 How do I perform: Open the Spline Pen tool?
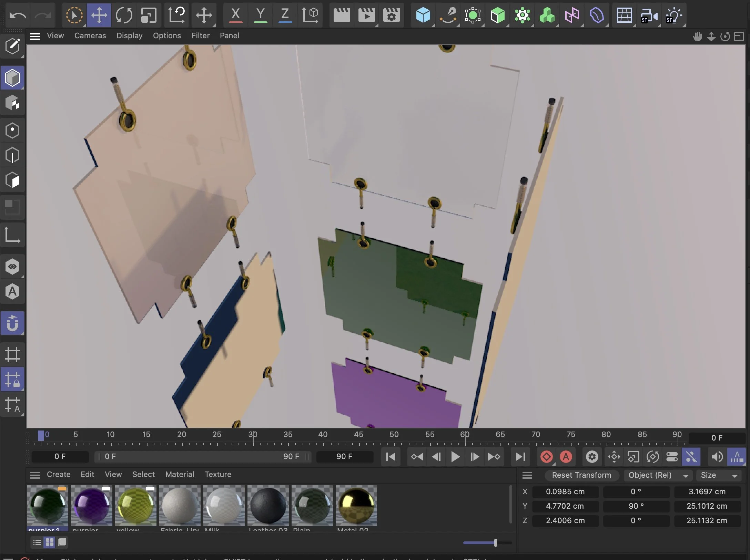pos(448,15)
